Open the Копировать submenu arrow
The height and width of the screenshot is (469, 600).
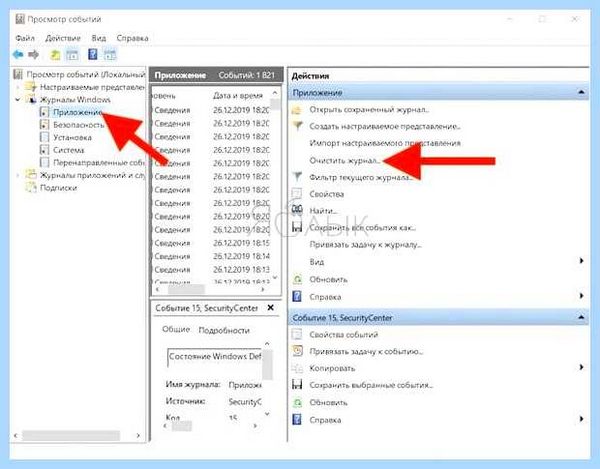(582, 367)
